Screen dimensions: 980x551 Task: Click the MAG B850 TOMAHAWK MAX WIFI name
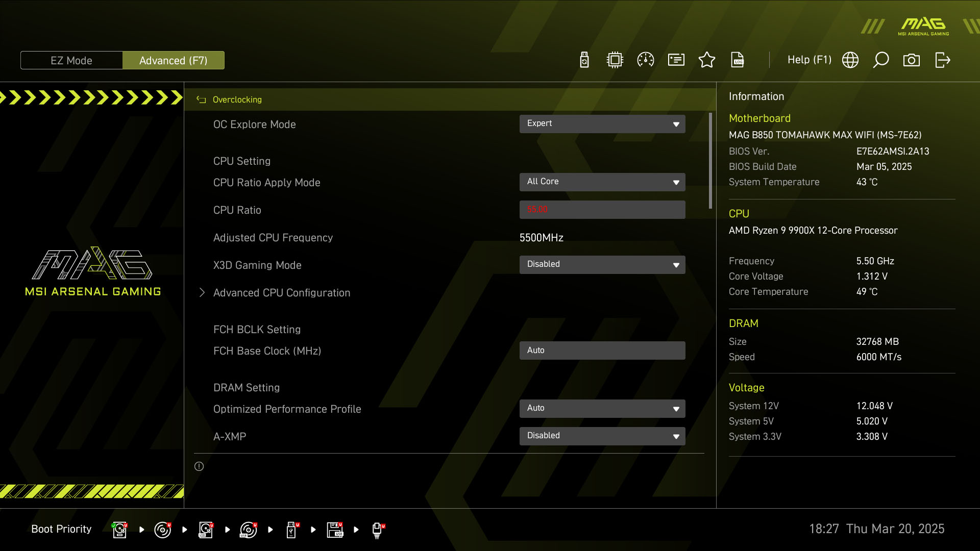(825, 135)
